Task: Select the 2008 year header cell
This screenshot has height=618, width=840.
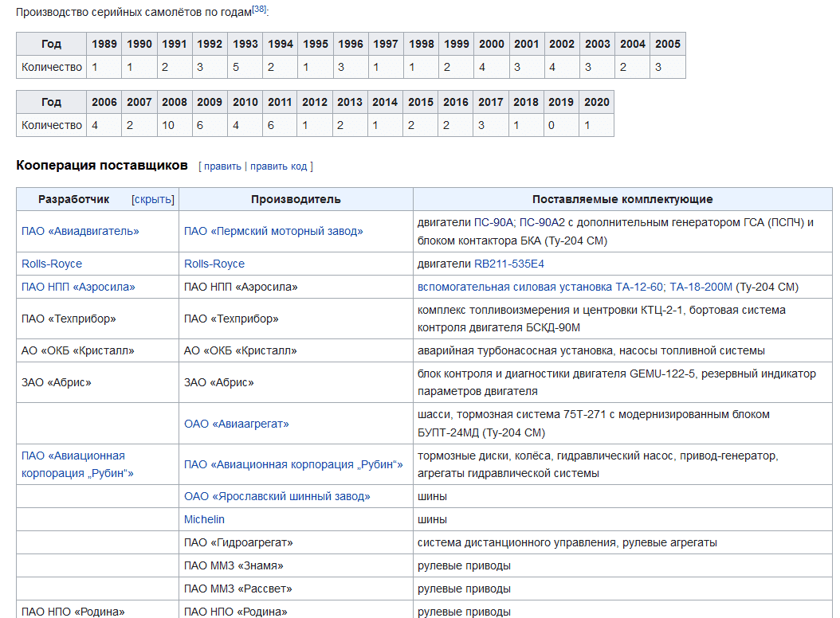Action: coord(175,102)
